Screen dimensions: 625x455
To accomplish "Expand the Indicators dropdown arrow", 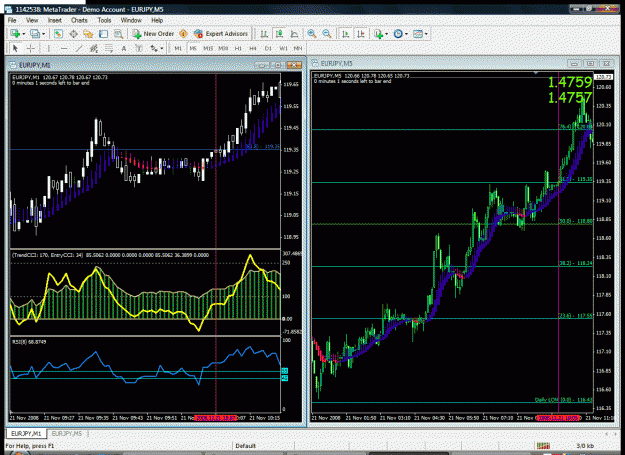I will point(386,34).
